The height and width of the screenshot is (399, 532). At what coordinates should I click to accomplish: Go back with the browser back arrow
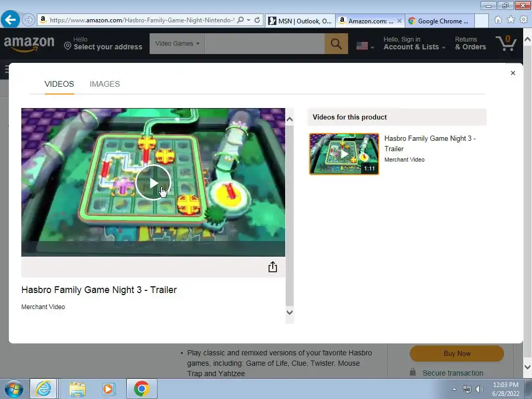[x=10, y=20]
